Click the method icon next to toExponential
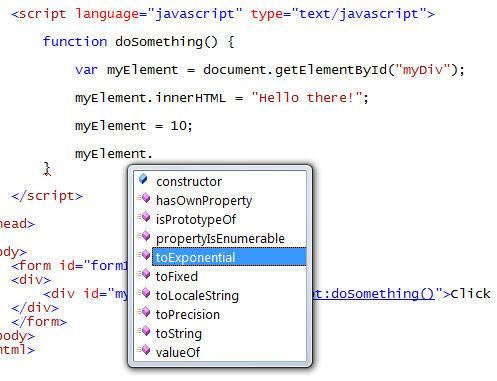 coord(144,255)
